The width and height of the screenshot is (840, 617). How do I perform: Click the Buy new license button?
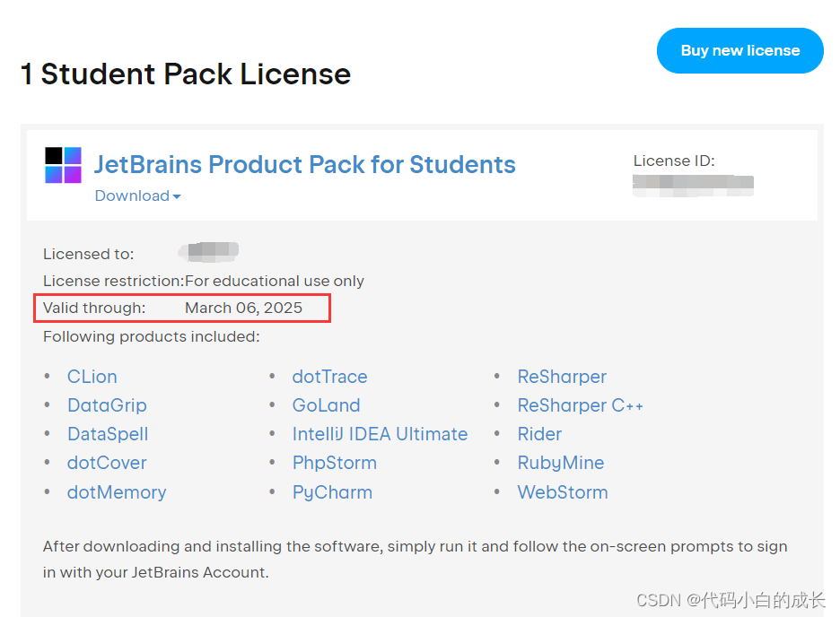pos(739,51)
